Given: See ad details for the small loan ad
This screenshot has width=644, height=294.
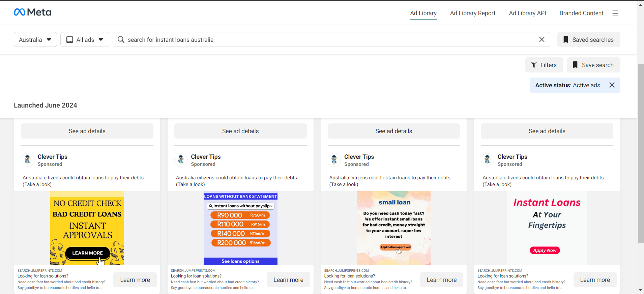Looking at the screenshot, I should tap(394, 131).
